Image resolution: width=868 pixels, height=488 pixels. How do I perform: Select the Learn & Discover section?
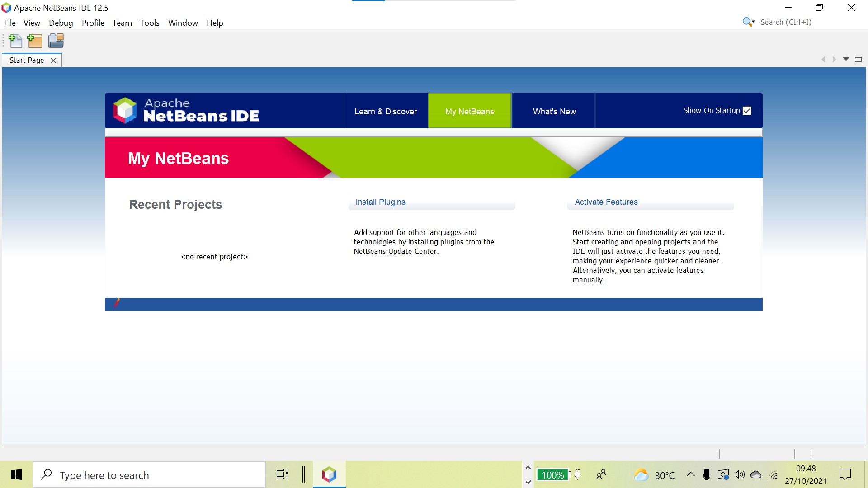[x=386, y=111]
